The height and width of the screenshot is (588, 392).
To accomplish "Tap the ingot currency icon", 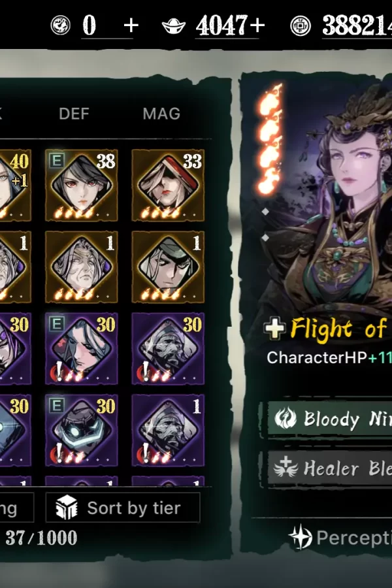I will 174,26.
